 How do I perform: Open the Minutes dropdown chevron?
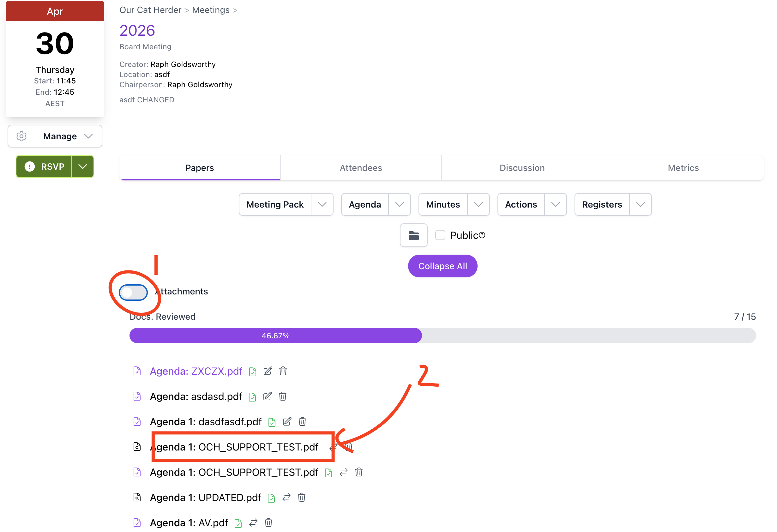coord(478,204)
